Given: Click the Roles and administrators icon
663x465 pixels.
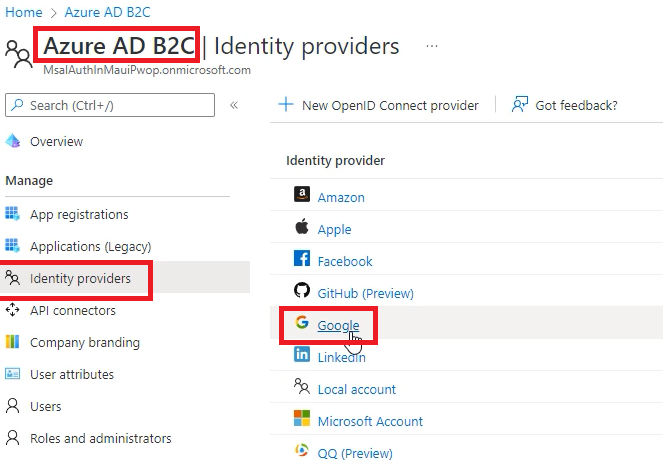Looking at the screenshot, I should point(13,438).
